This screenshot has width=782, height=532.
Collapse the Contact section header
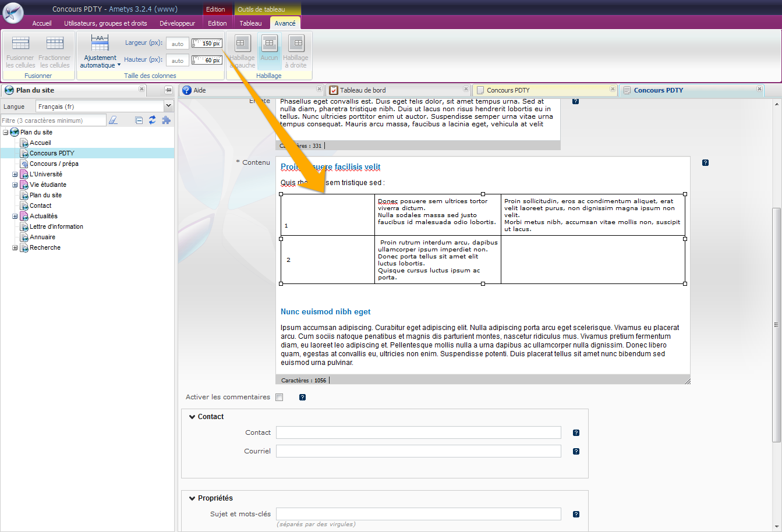click(x=193, y=417)
